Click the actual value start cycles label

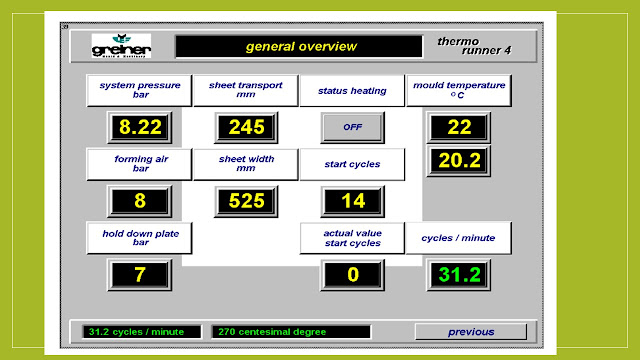click(x=352, y=238)
